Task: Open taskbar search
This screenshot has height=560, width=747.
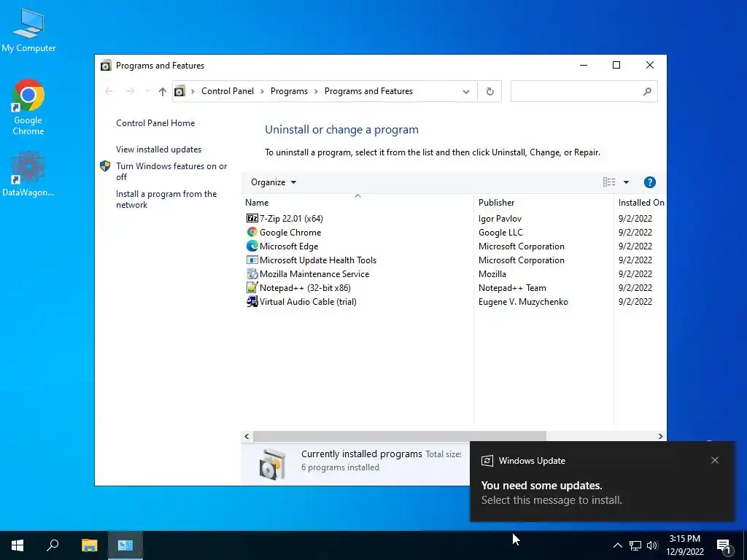Action: [53, 545]
